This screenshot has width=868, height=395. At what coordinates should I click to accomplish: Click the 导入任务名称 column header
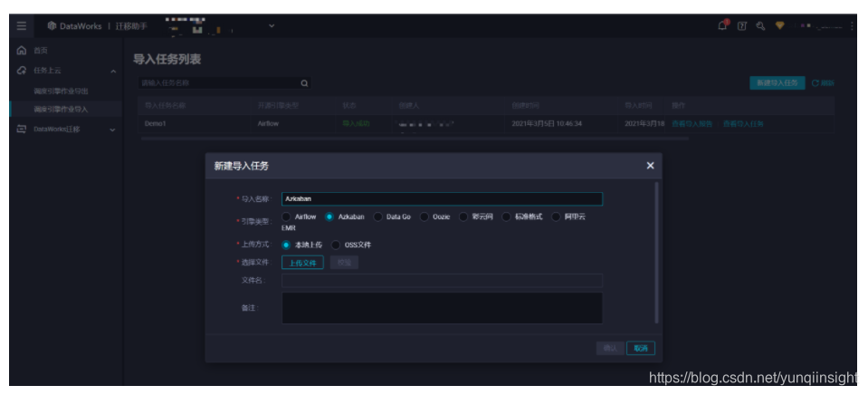[x=165, y=105]
